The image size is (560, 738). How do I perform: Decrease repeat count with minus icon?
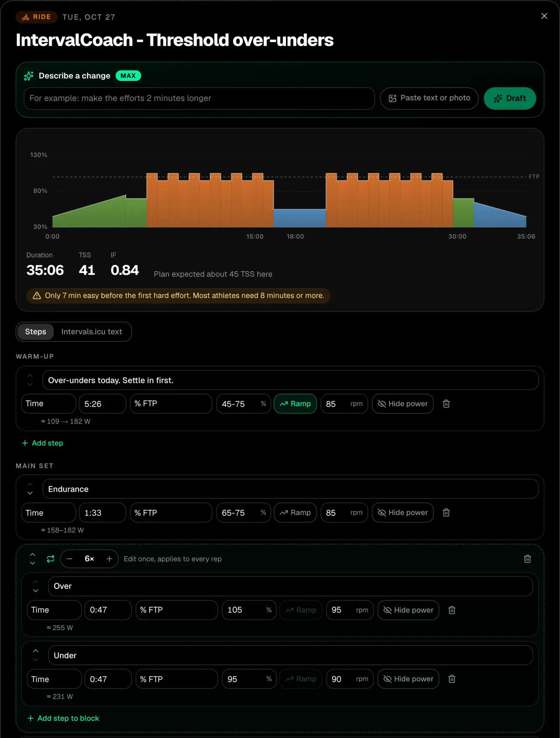(x=69, y=559)
